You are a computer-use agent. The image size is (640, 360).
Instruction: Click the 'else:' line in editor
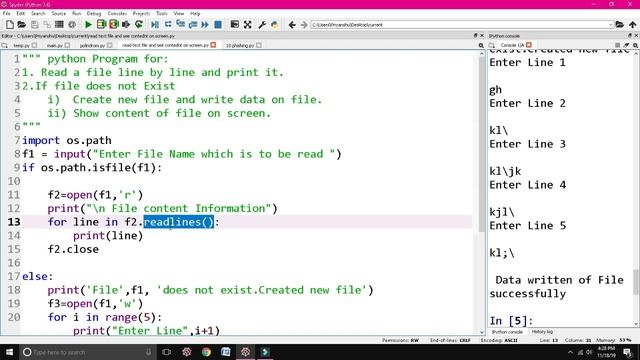coord(38,276)
